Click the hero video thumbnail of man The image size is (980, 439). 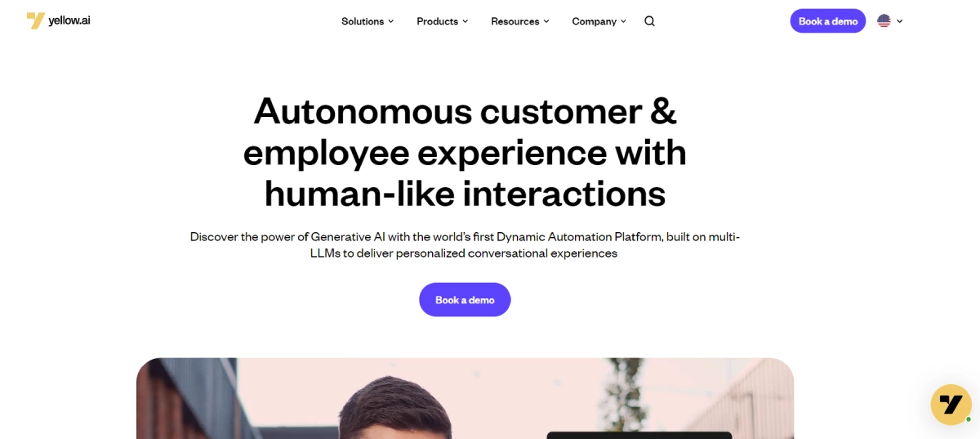coord(465,398)
